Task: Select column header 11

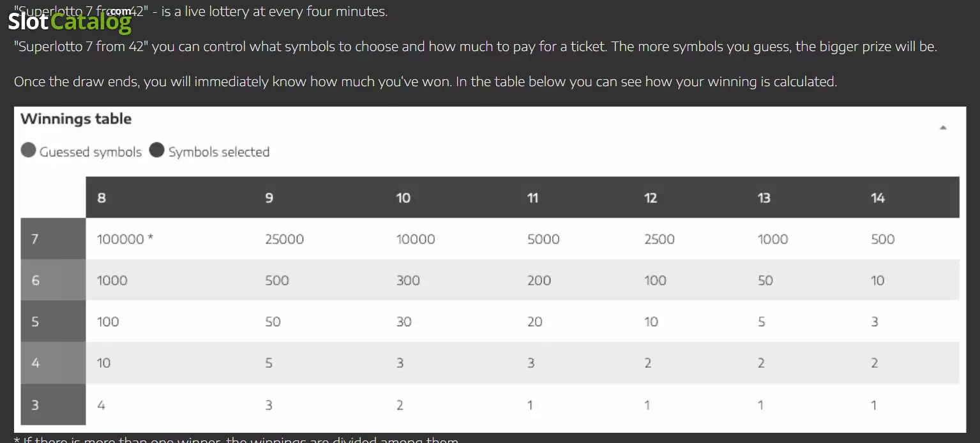Action: tap(533, 198)
